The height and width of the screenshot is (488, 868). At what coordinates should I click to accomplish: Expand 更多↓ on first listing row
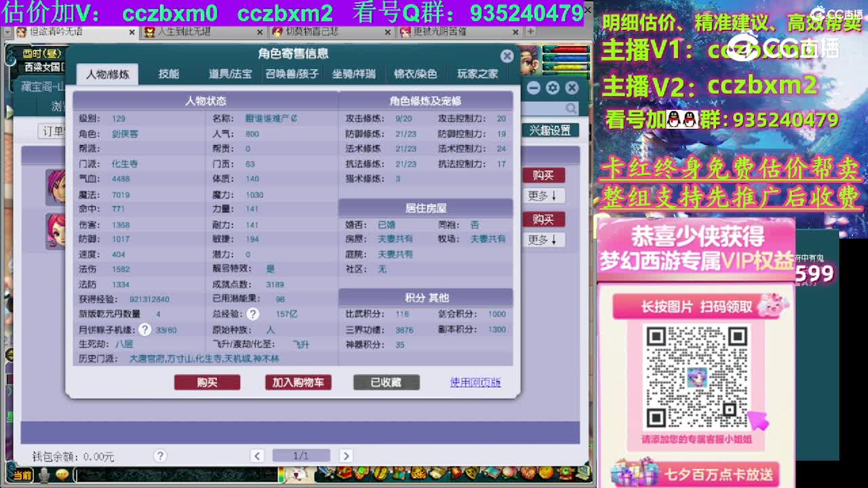542,195
